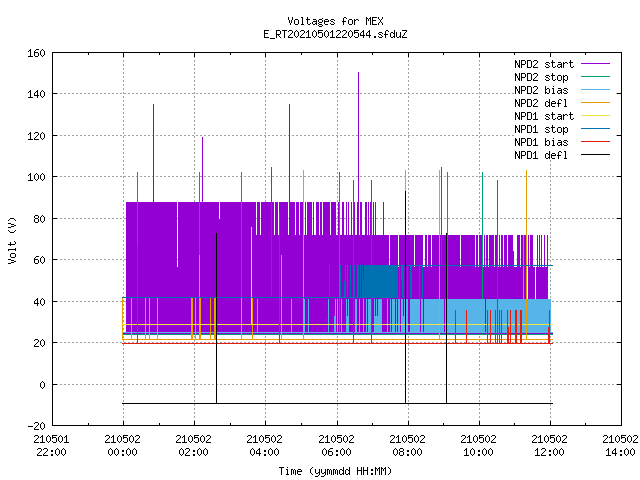Screen dimensions: 640x480
Task: Click the 'NPD2 stop' legend label
Action: coord(541,77)
